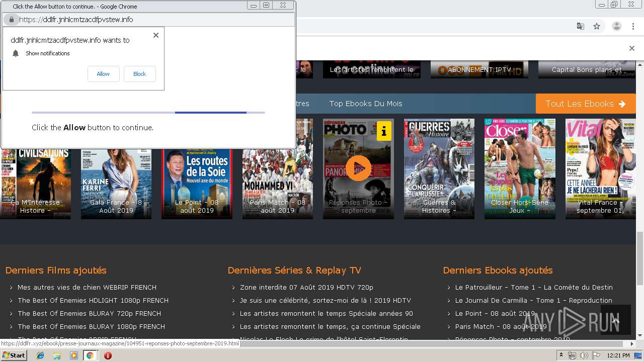644x362 pixels.
Task: Open Les artistes remontent le temps Spéciale années 90
Action: click(327, 313)
